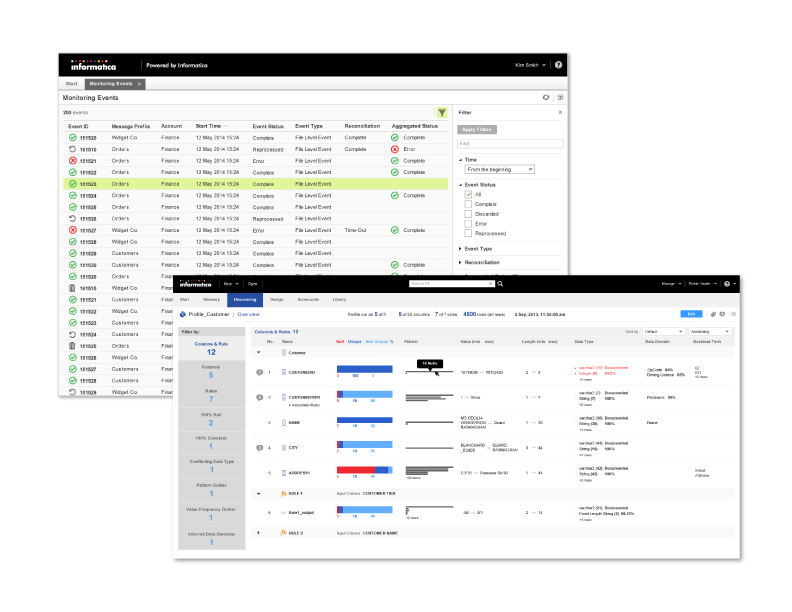Click trash icon for event 151510 Widget Co.
Viewport: 792px width, 612px height.
tap(72, 288)
